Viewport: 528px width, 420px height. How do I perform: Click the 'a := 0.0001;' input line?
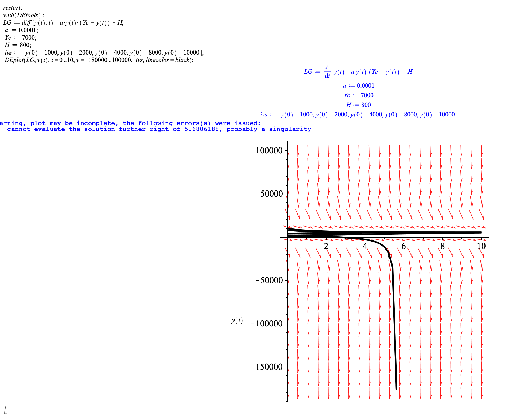coord(21,30)
